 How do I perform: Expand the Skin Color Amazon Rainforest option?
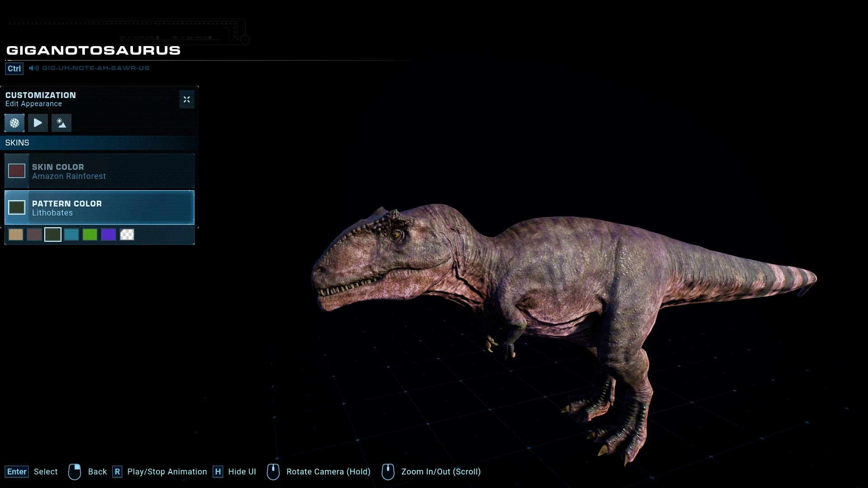99,171
